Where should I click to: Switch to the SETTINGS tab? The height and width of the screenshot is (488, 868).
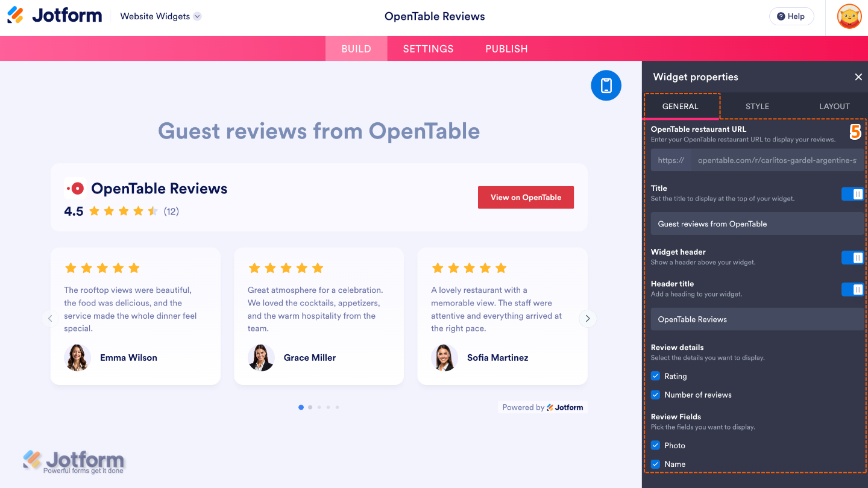click(428, 49)
